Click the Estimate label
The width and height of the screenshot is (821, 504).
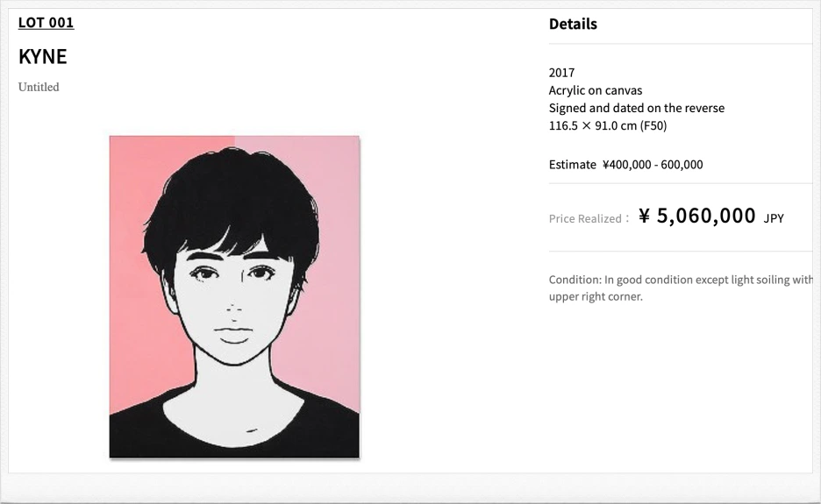point(572,165)
